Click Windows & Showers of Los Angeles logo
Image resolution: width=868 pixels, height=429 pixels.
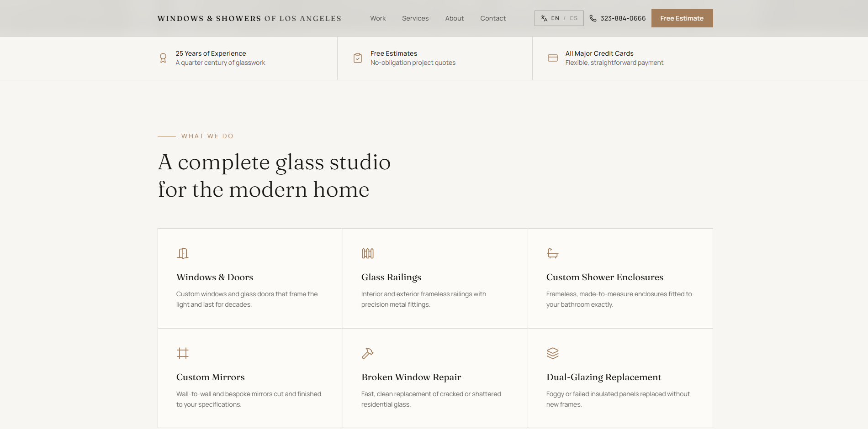click(249, 18)
